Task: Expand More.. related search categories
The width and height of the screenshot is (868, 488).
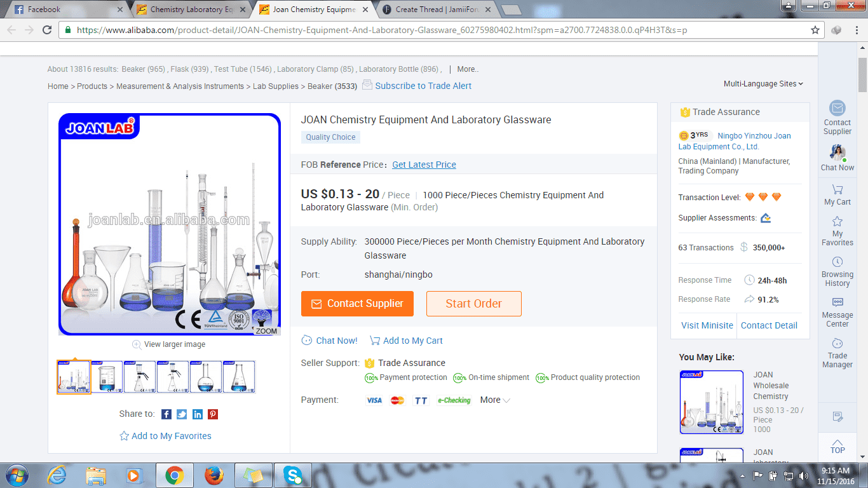Action: [x=468, y=69]
